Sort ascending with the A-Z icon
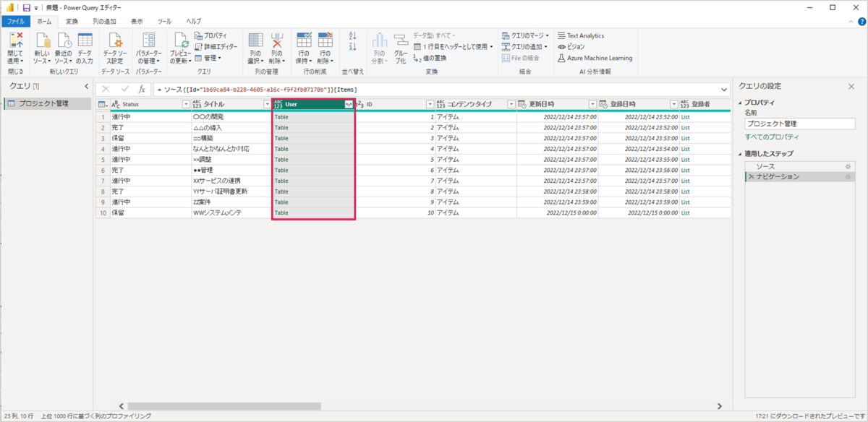Image resolution: width=868 pixels, height=422 pixels. coord(353,35)
